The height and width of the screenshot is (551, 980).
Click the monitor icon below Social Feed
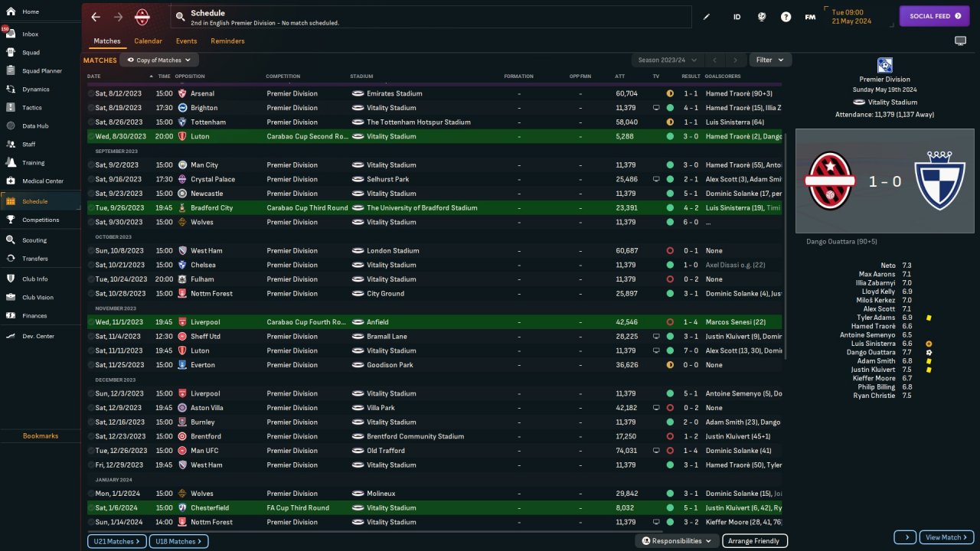(960, 41)
